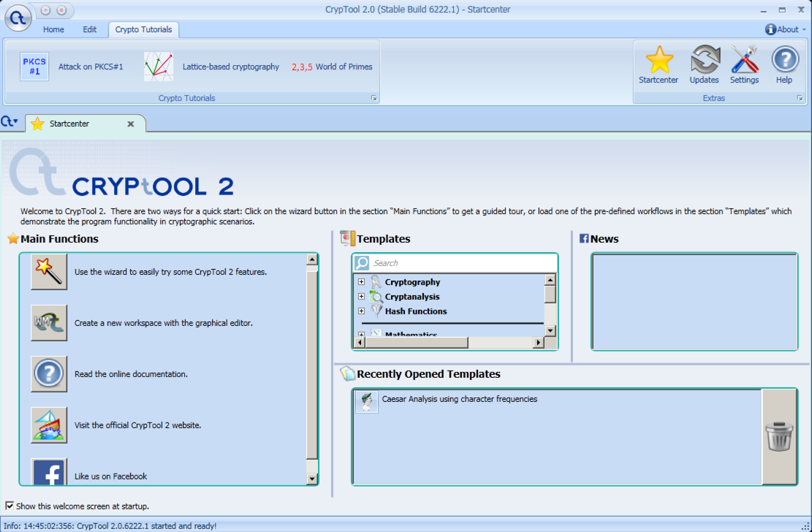Click 'Read the online documentation' link
812x532 pixels.
coord(131,374)
